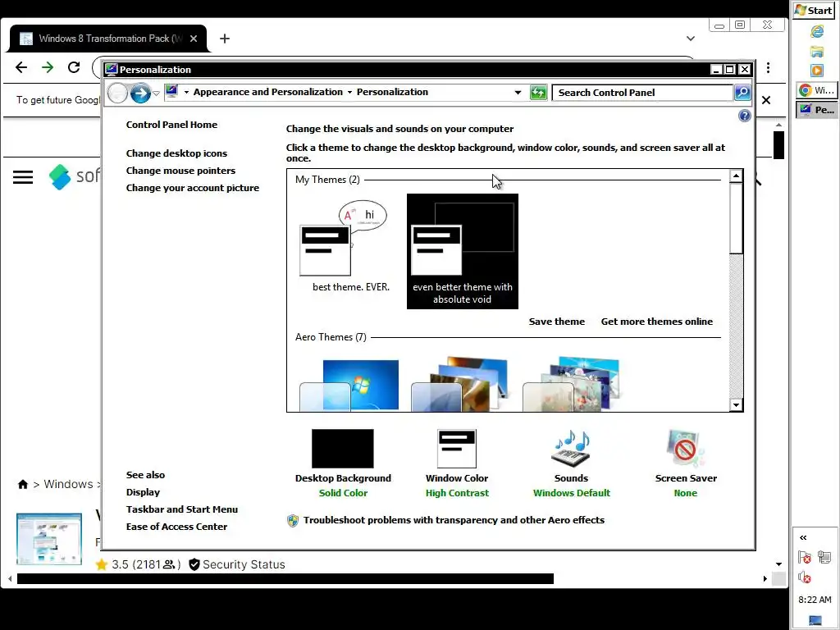Open the Sounds keyboard icon
The height and width of the screenshot is (630, 840).
click(x=571, y=449)
